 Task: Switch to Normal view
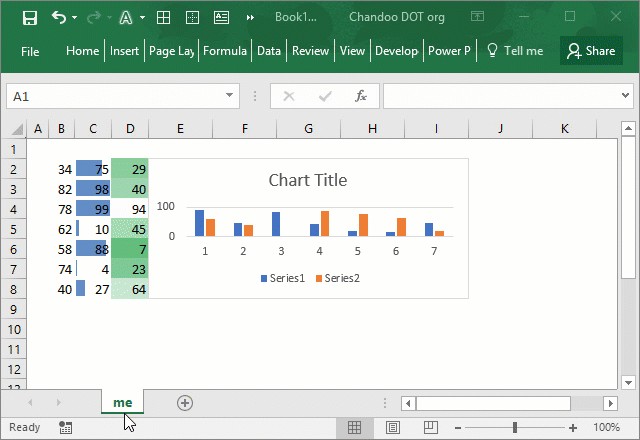(x=354, y=427)
